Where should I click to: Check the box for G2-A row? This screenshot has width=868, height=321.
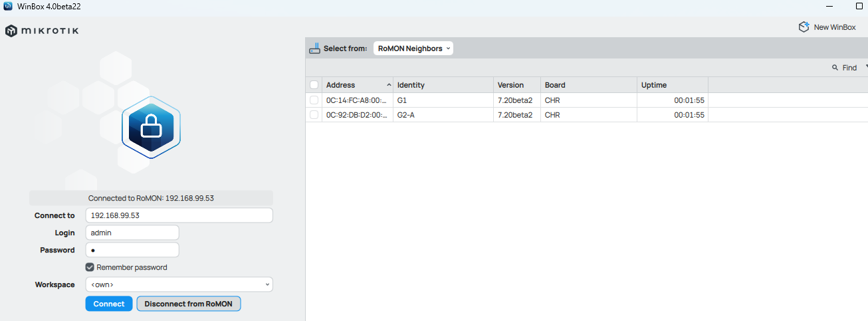[314, 115]
